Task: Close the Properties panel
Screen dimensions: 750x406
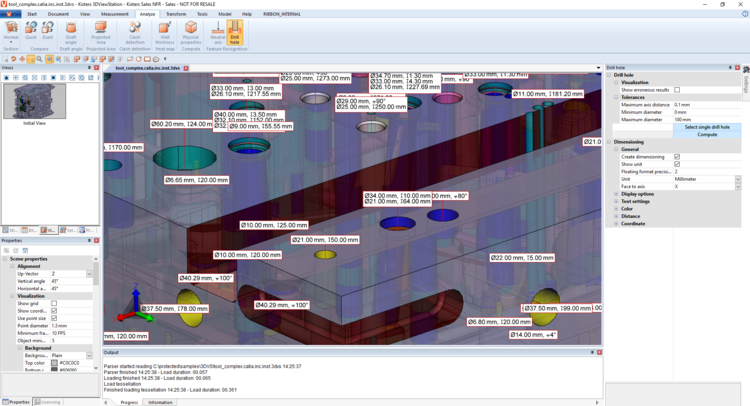Action: [x=97, y=241]
